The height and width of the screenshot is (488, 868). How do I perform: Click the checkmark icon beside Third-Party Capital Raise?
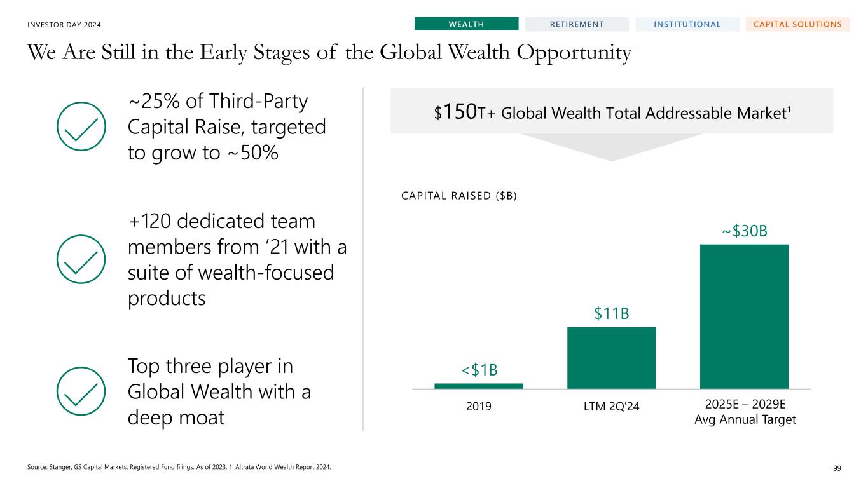coord(81,126)
